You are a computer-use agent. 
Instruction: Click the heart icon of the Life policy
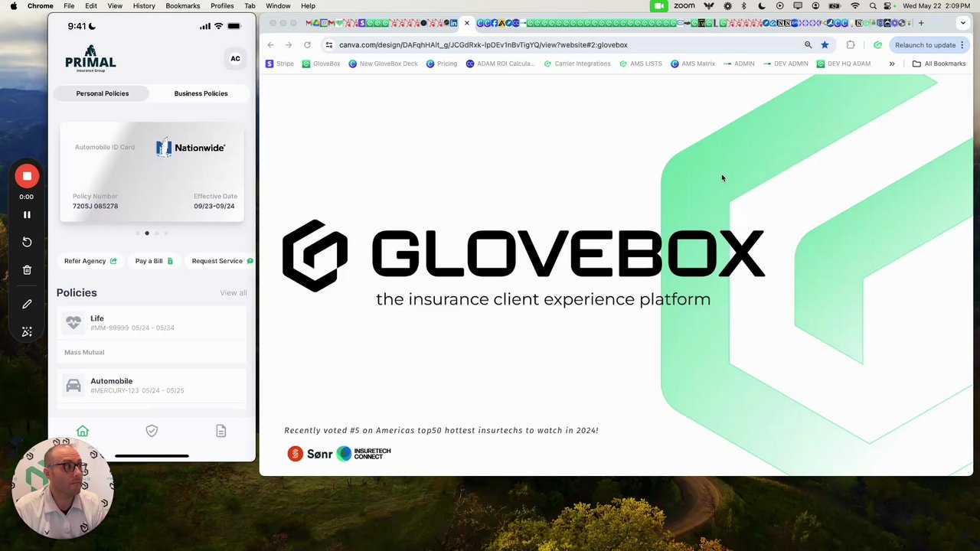pyautogui.click(x=73, y=323)
